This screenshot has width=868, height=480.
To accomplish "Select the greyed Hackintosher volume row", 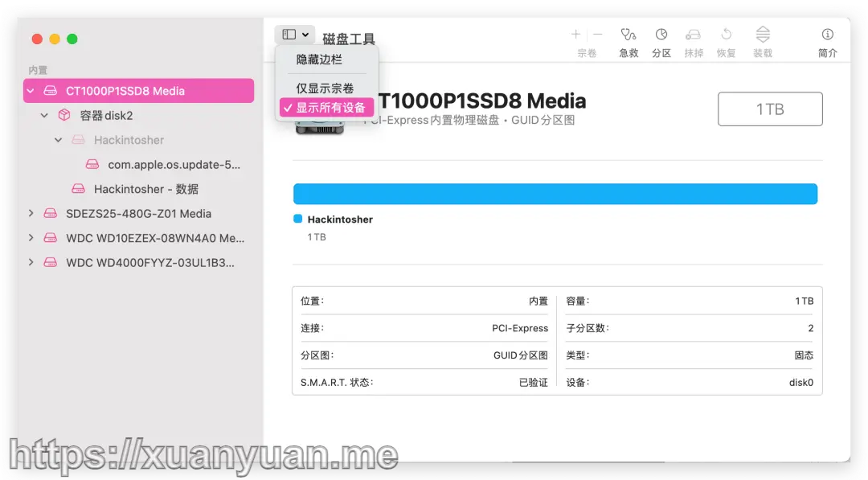I will (x=138, y=140).
